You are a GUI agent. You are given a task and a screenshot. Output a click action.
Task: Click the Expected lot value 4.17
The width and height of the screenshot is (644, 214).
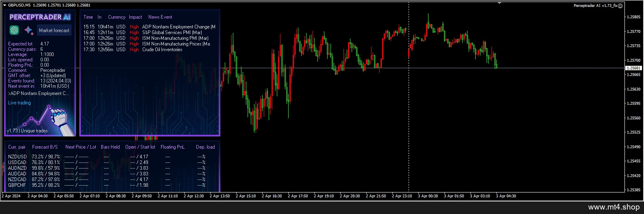[x=45, y=44]
